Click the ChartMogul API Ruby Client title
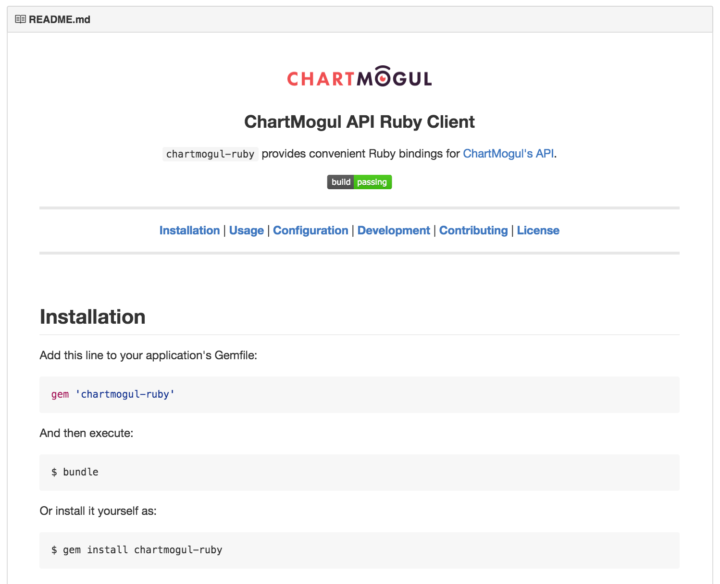Screen dimensions: 720x584 tap(360, 122)
